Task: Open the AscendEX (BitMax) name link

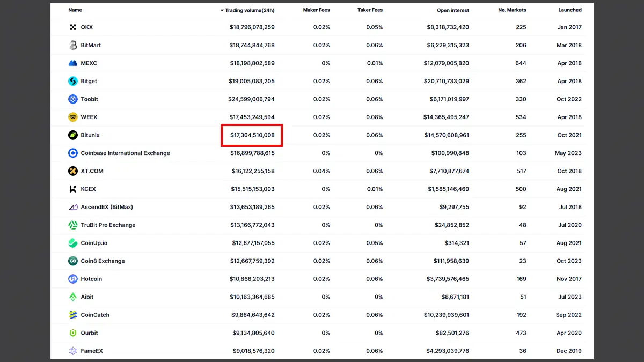Action: [x=107, y=207]
